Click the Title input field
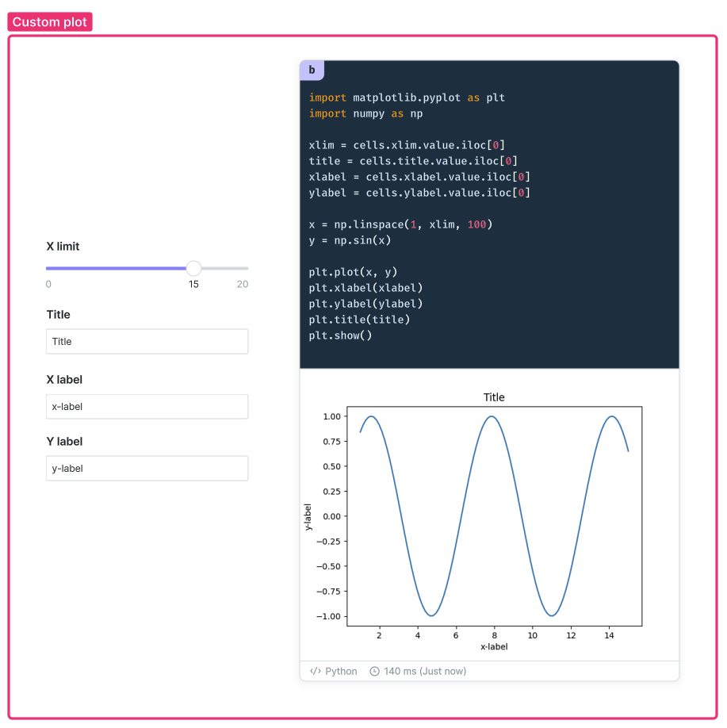 [x=147, y=341]
